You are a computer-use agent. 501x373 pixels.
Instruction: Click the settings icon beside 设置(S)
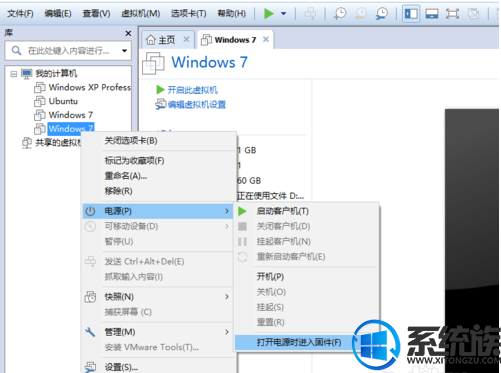click(90, 367)
